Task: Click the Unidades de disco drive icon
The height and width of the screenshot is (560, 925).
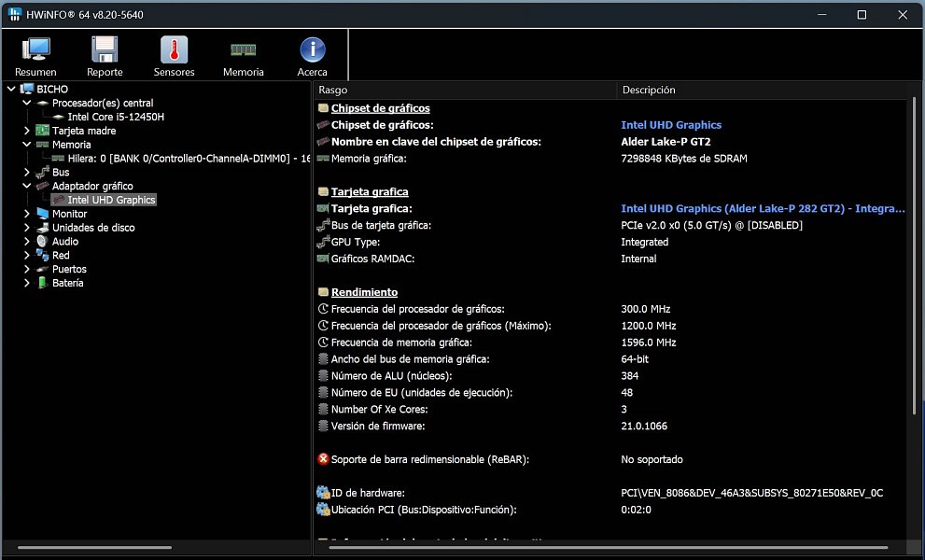Action: 43,228
